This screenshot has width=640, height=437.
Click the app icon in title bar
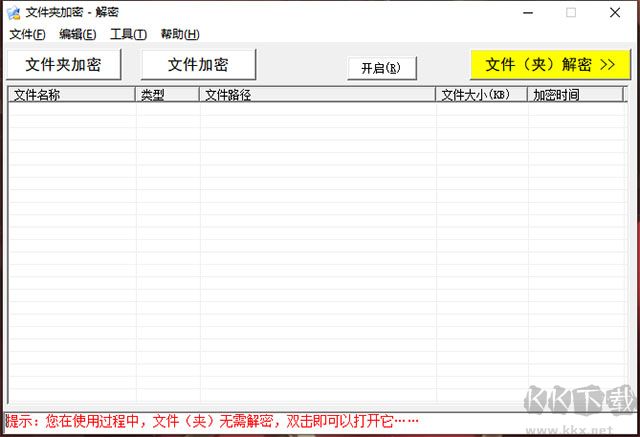pos(13,13)
